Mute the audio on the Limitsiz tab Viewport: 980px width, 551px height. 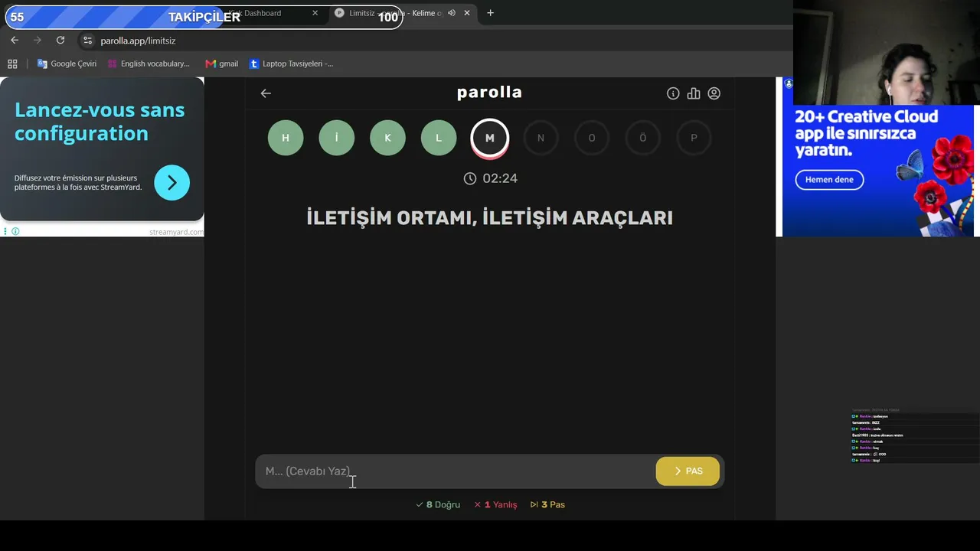coord(452,13)
